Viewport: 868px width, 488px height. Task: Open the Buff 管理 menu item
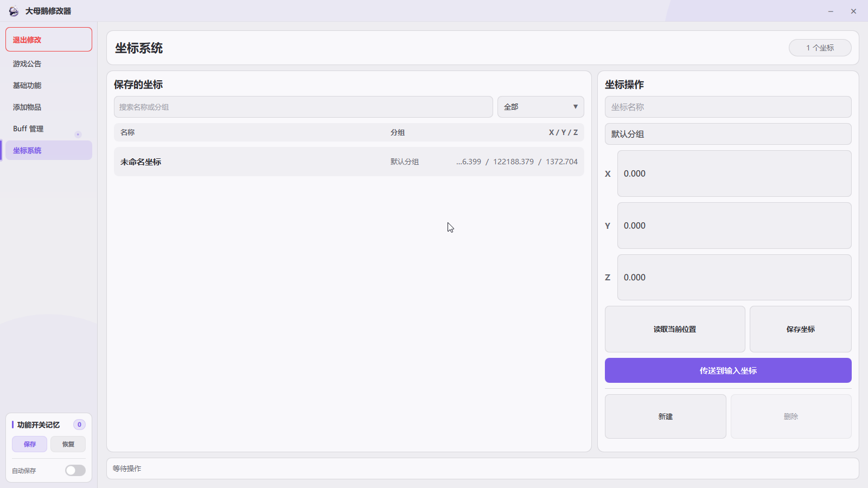49,129
